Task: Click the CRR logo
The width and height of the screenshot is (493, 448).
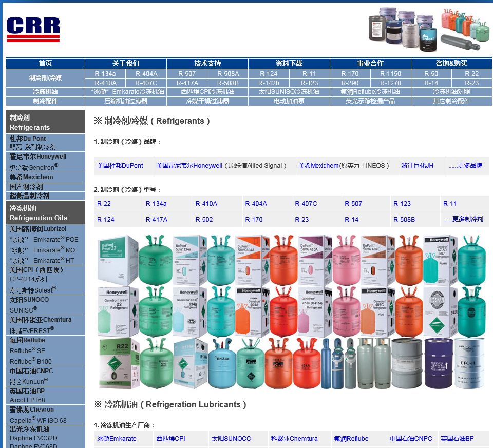Action: (33, 29)
